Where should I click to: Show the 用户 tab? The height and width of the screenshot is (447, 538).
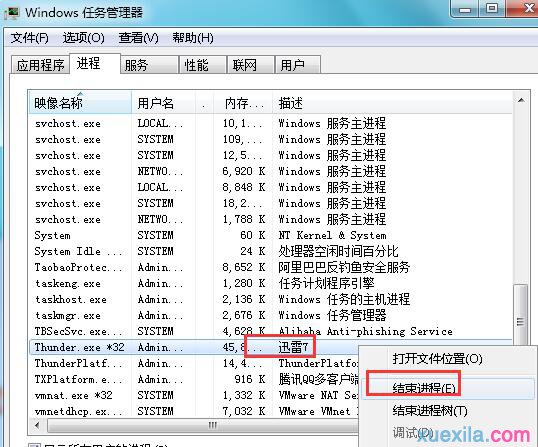pyautogui.click(x=298, y=65)
